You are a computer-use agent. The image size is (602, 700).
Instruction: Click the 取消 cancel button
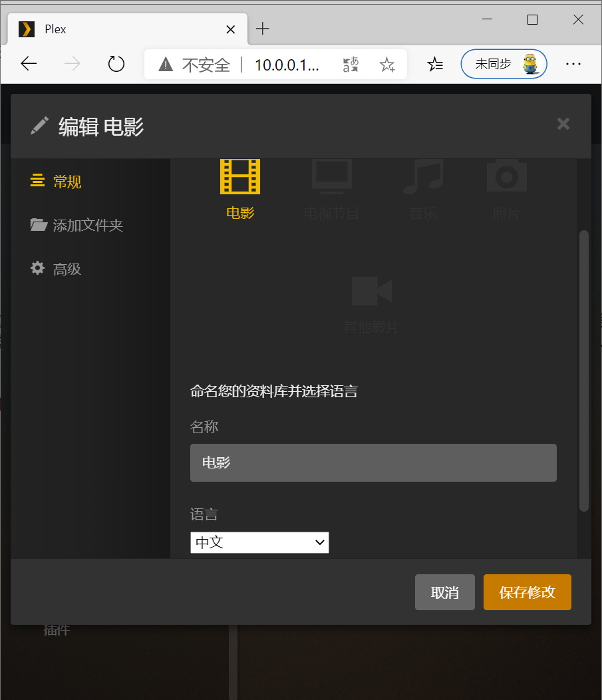[444, 592]
